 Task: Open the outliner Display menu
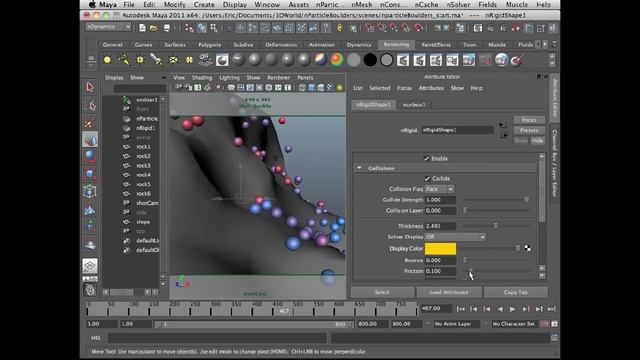(x=114, y=77)
